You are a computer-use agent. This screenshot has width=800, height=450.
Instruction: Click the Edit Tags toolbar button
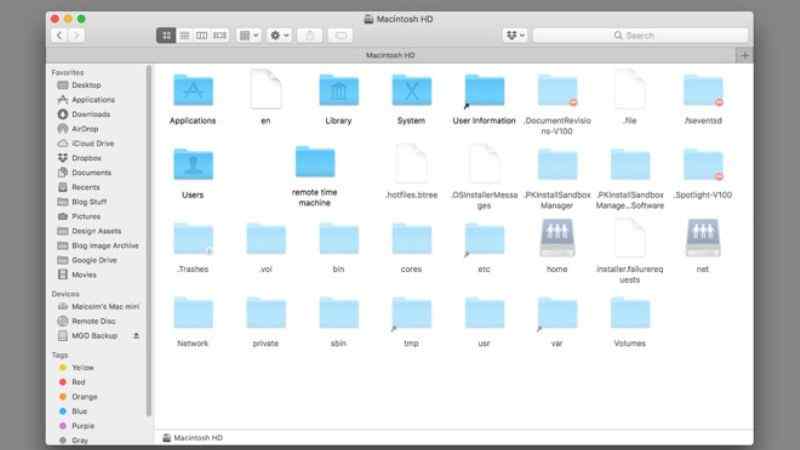point(340,35)
